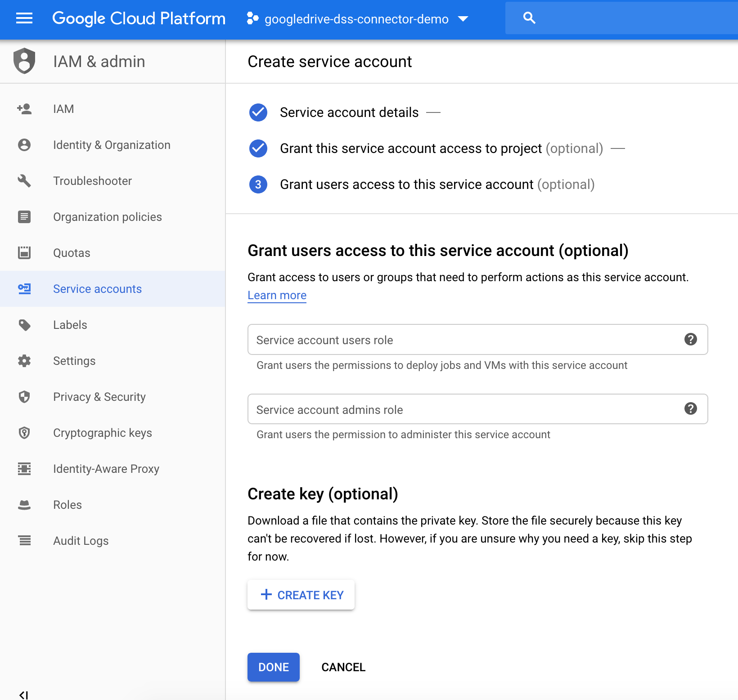
Task: Go to Service account details step
Action: coord(349,112)
